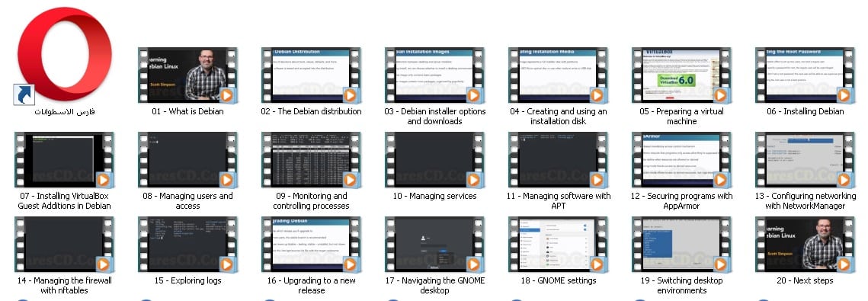Pick '07 - Installing VirtualBox Guest Additions' video
Screen dimensions: 868x301
click(64, 160)
